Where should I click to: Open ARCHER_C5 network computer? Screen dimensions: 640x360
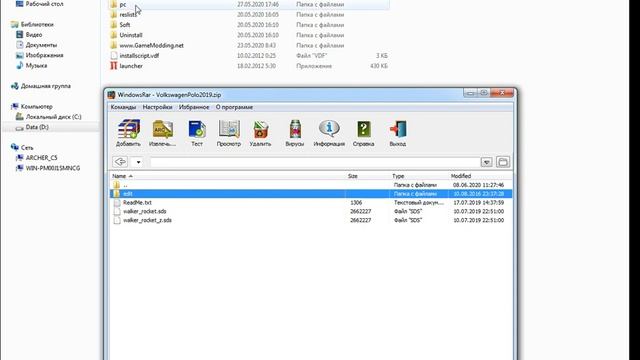41,158
